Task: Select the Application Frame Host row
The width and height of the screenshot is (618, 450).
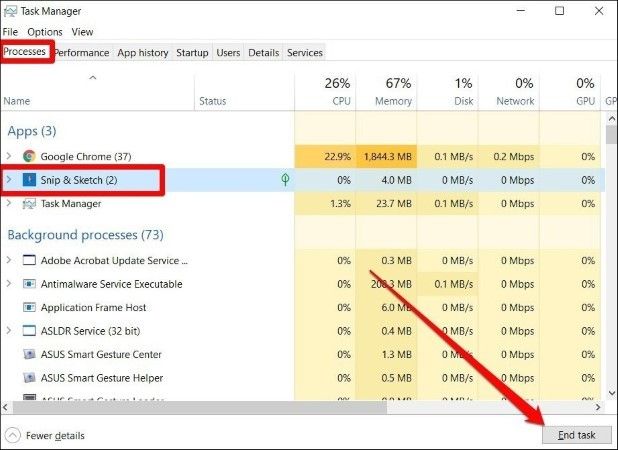Action: coord(303,307)
